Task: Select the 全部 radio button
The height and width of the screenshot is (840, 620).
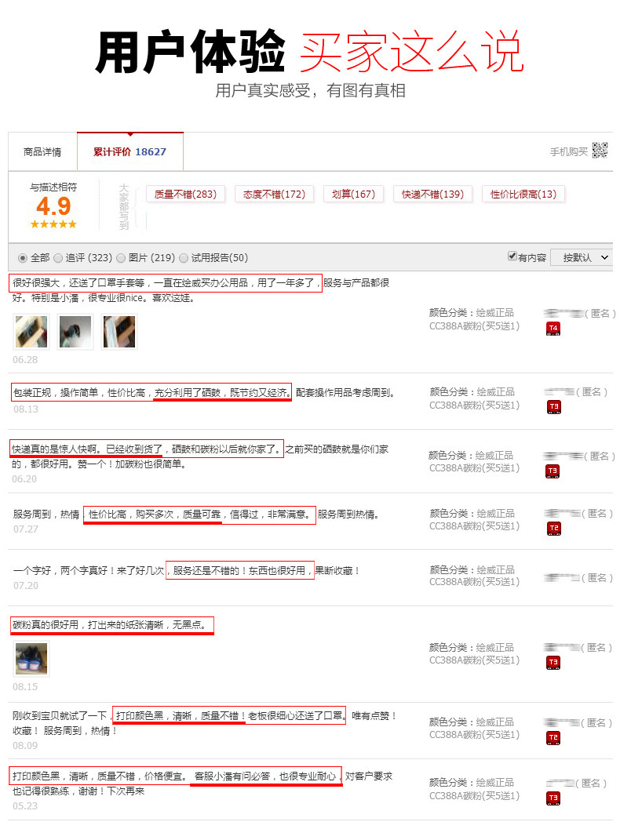Action: pos(23,258)
